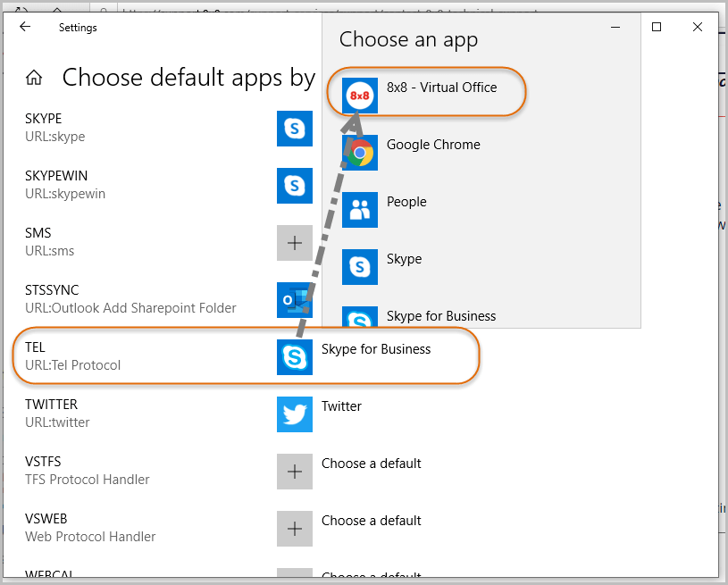Click plus icon for VSWEB protocol

point(294,529)
